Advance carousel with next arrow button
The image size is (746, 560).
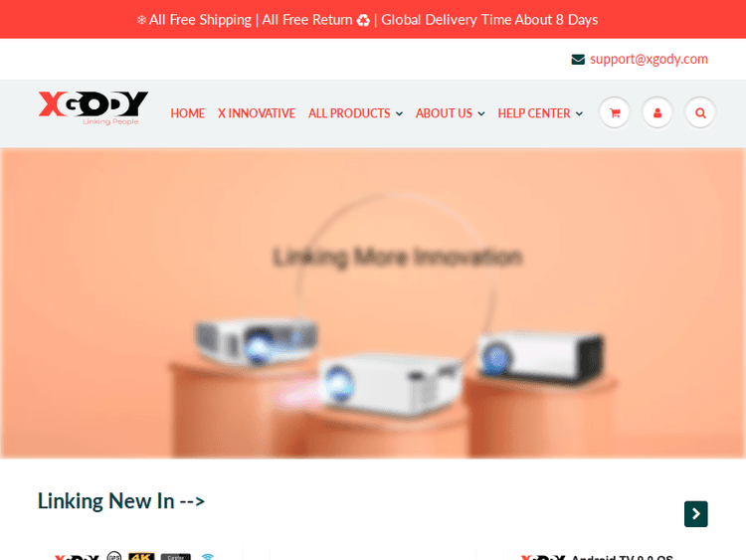[696, 514]
